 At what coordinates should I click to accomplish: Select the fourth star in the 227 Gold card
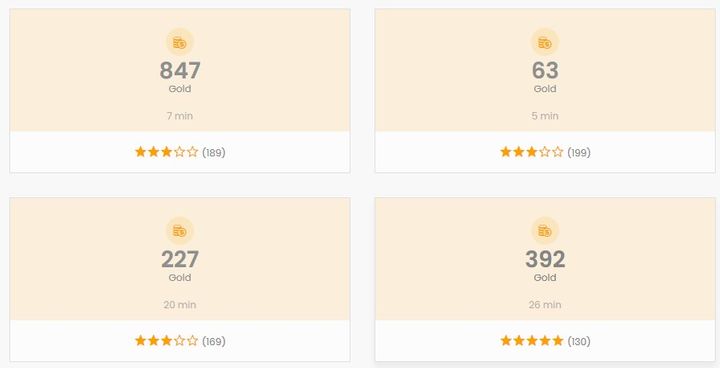(180, 341)
